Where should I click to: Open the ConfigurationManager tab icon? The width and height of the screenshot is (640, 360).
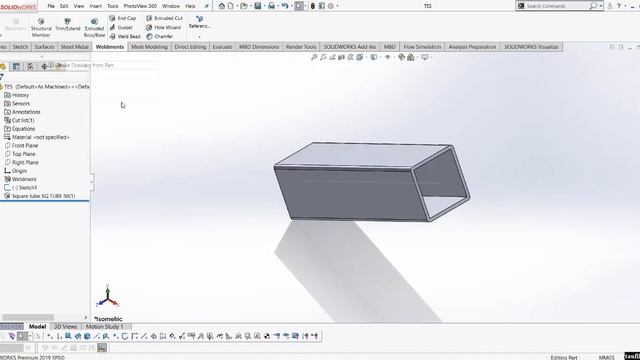(x=30, y=67)
